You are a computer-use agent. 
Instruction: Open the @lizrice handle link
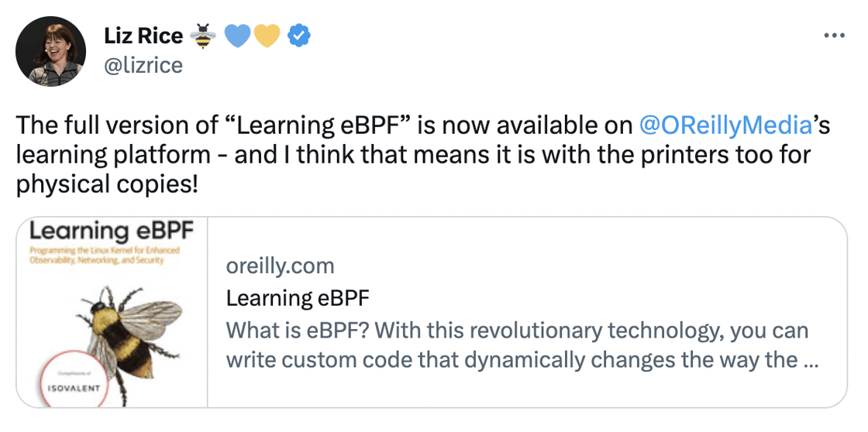pos(143,65)
